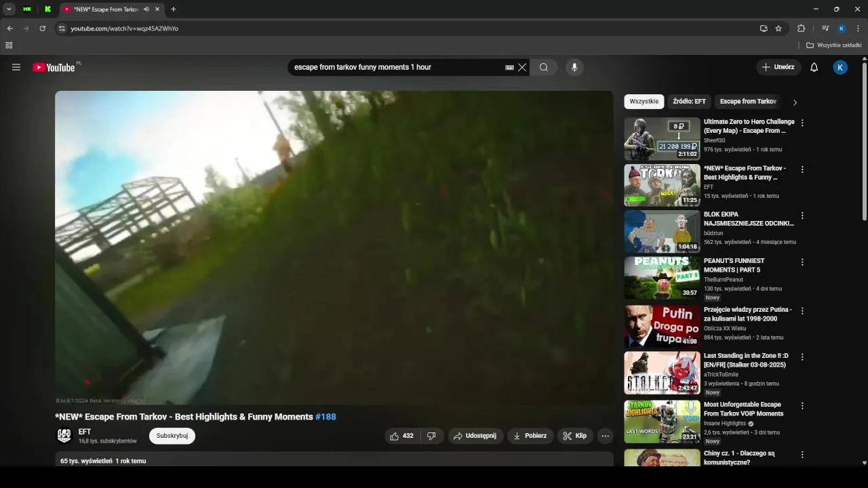Open options for BLOK EKIPA video

[802, 216]
